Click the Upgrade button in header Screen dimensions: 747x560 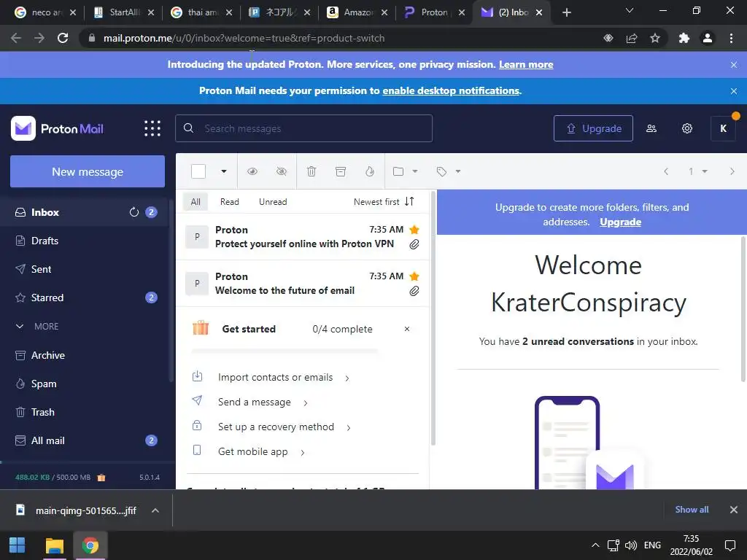tap(593, 128)
